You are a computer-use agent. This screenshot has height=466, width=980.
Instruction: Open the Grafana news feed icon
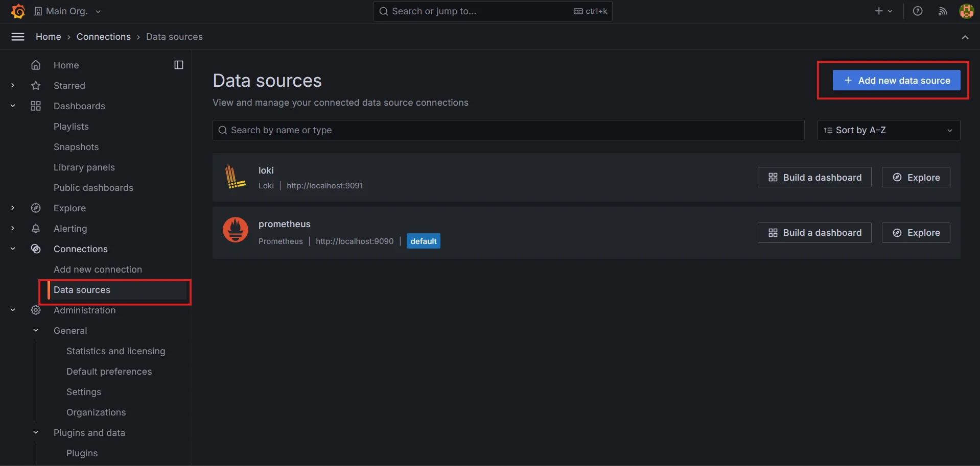coord(942,11)
